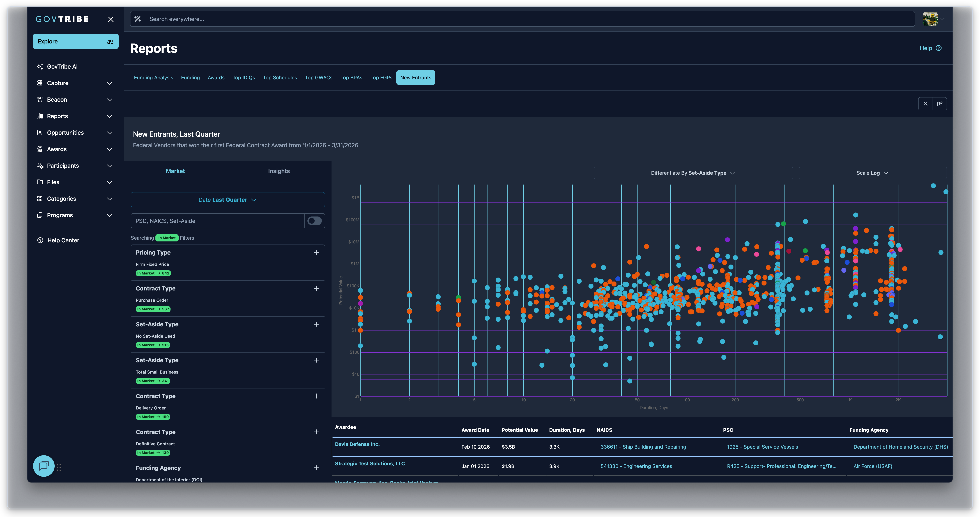Click the Search everywhere input field

coord(530,19)
